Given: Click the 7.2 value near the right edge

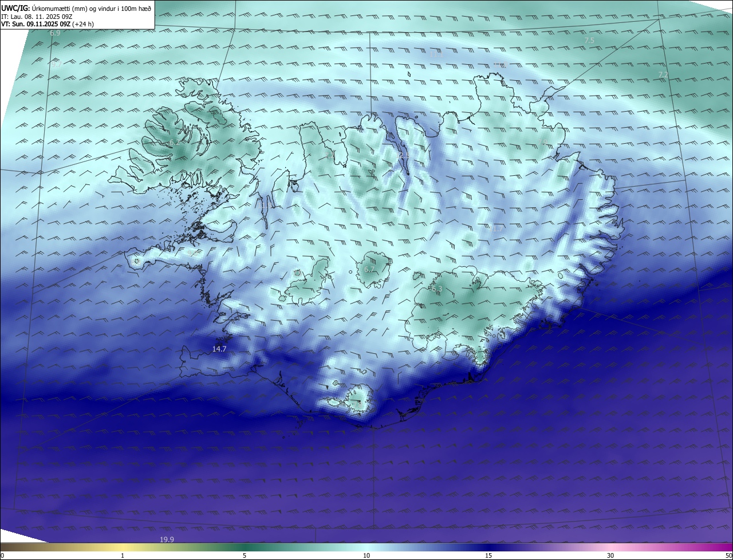Looking at the screenshot, I should click(x=663, y=75).
